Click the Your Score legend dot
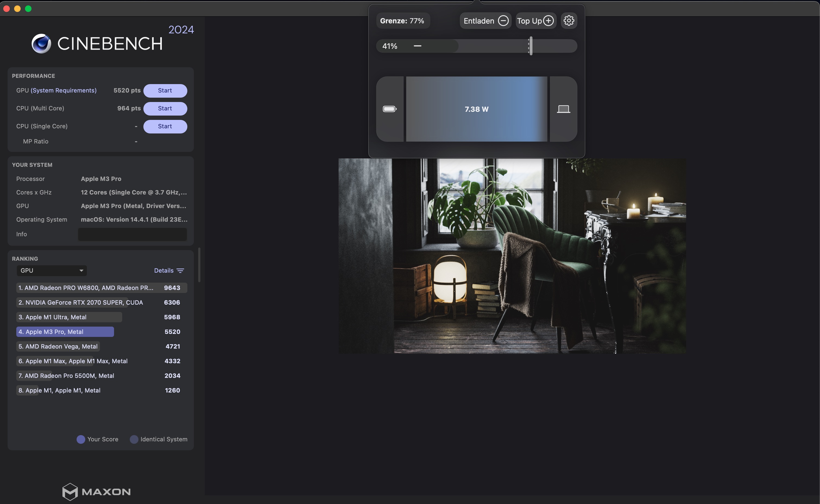The height and width of the screenshot is (504, 820). click(81, 439)
